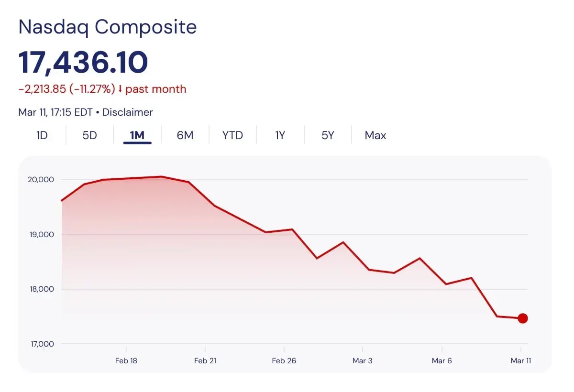Select the 1D time range tab
This screenshot has height=392, width=574.
42,135
